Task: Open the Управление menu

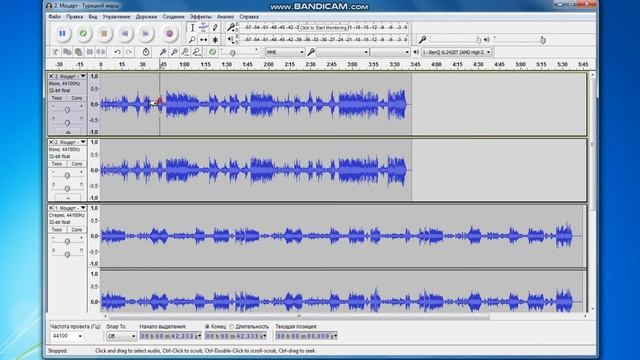Action: coord(116,17)
